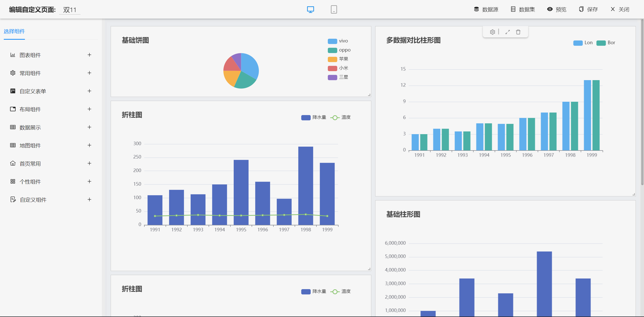The height and width of the screenshot is (317, 644).
Task: Switch to desktop view icon
Action: click(x=310, y=10)
